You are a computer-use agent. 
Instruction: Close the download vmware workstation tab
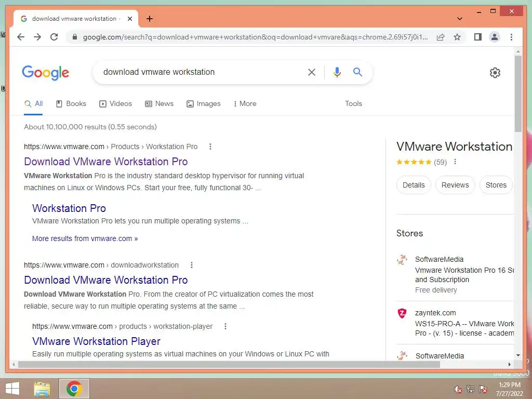[x=129, y=19]
